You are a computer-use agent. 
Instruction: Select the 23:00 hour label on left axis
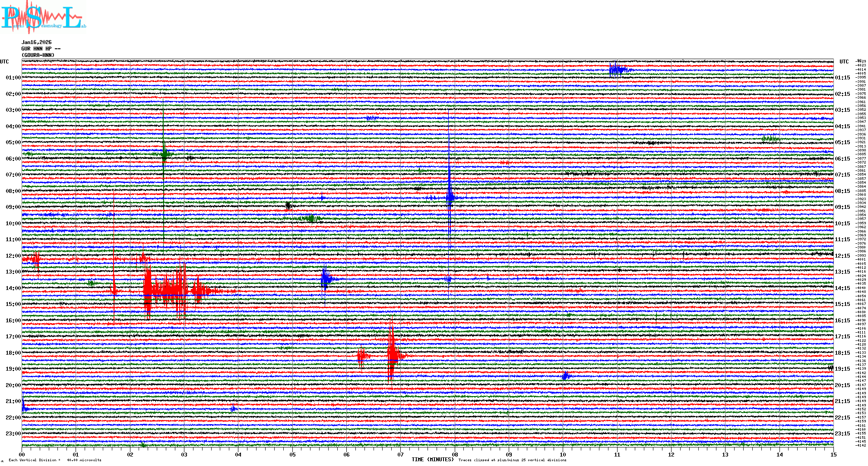[x=13, y=434]
